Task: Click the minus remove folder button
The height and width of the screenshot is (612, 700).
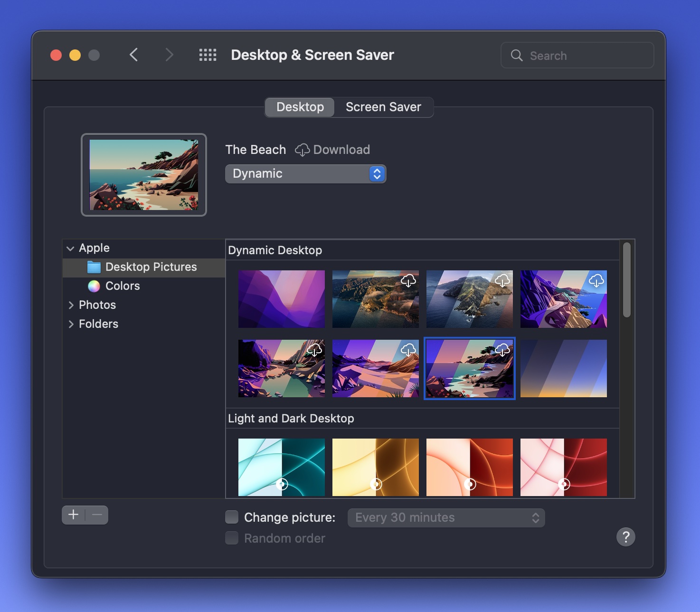Action: (x=96, y=515)
